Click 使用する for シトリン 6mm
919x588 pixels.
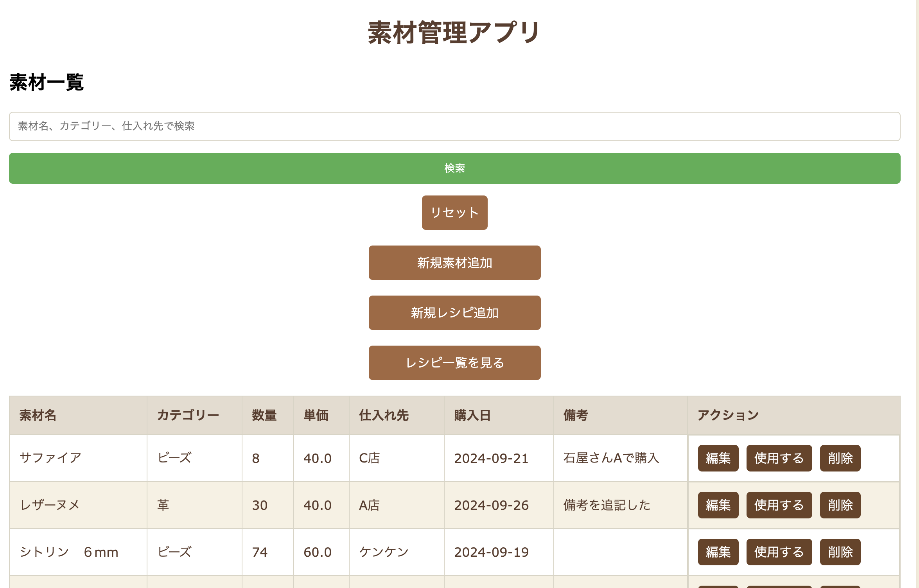click(779, 552)
